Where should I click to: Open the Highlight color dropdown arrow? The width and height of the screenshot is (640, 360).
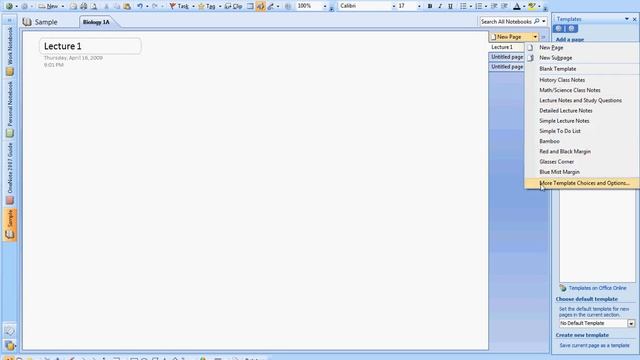539,6
